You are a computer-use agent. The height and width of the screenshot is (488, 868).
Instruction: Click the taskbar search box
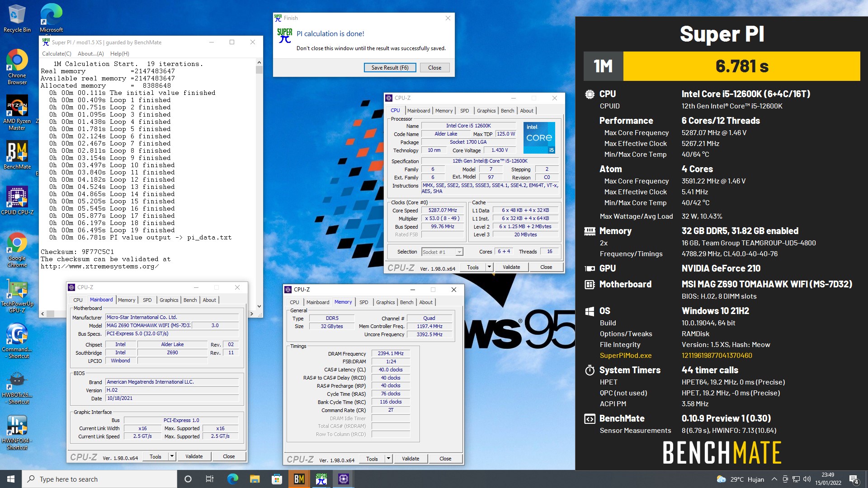tap(99, 479)
